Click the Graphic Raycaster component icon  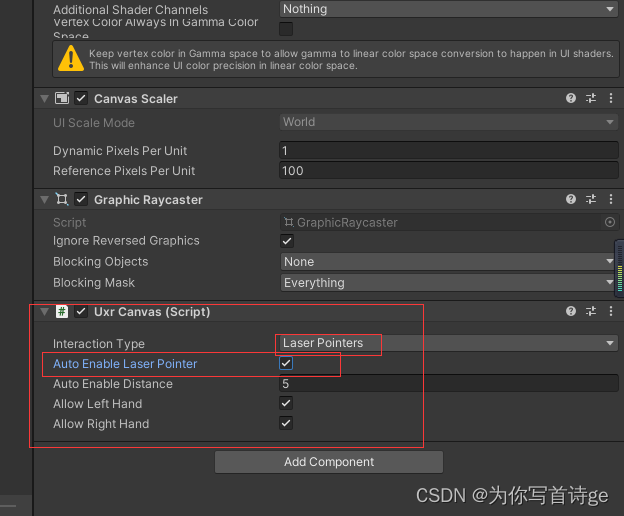[62, 199]
